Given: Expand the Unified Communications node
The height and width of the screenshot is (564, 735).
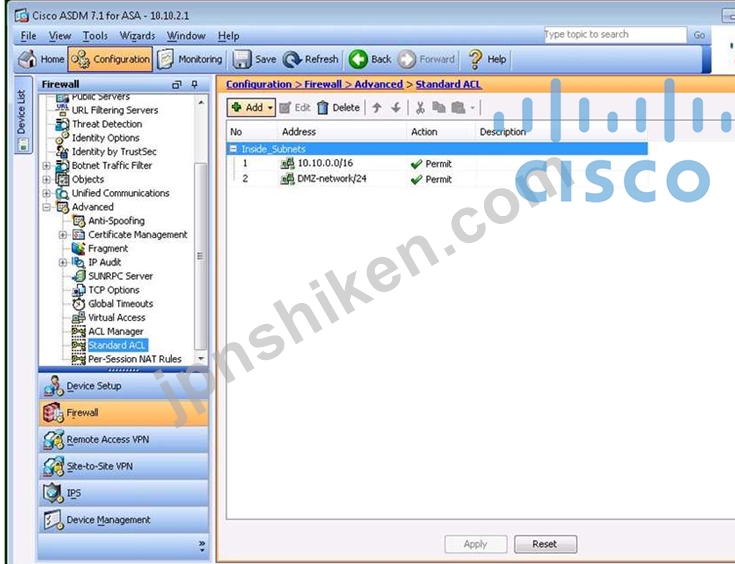Looking at the screenshot, I should tap(46, 193).
